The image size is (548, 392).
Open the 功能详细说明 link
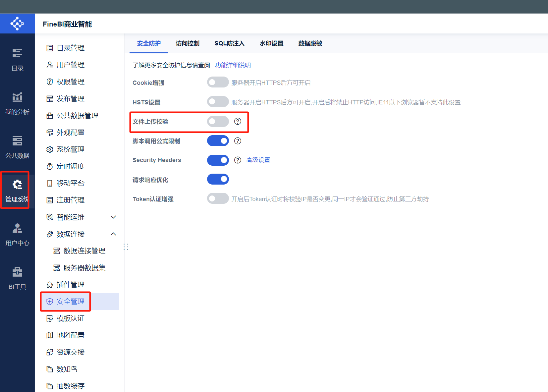pyautogui.click(x=233, y=65)
